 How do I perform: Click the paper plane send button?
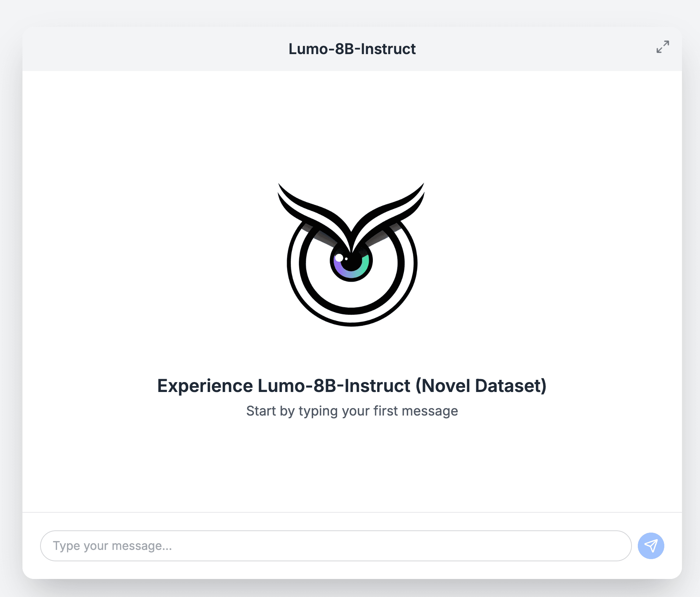point(651,545)
